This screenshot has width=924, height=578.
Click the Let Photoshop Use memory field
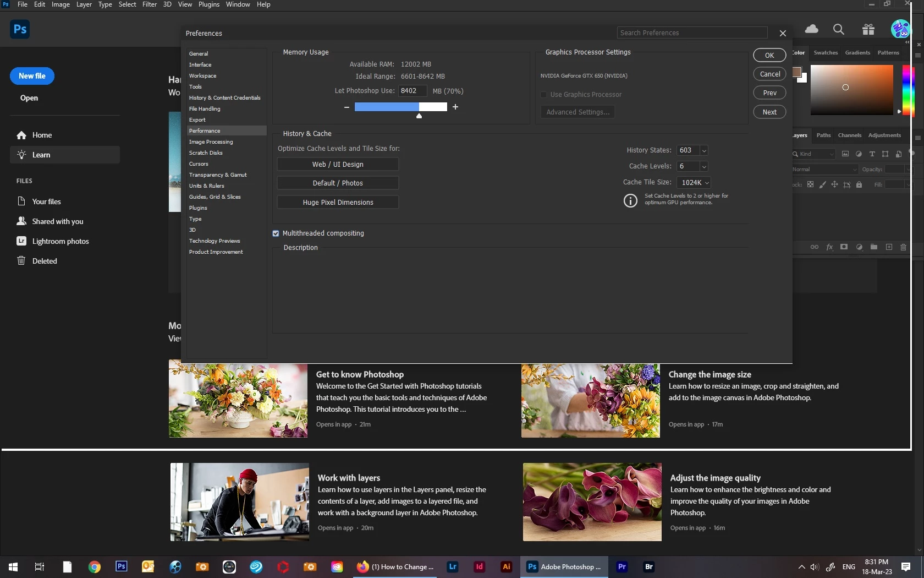[x=413, y=91]
